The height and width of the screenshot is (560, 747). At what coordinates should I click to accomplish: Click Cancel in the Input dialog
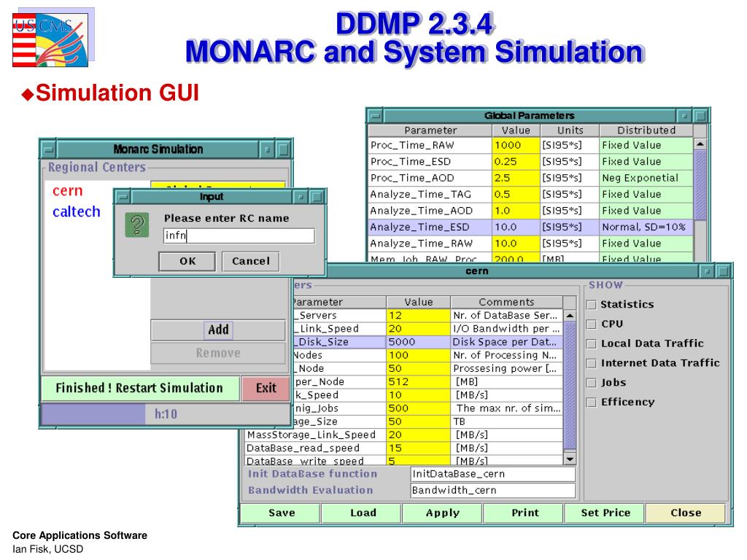point(251,261)
